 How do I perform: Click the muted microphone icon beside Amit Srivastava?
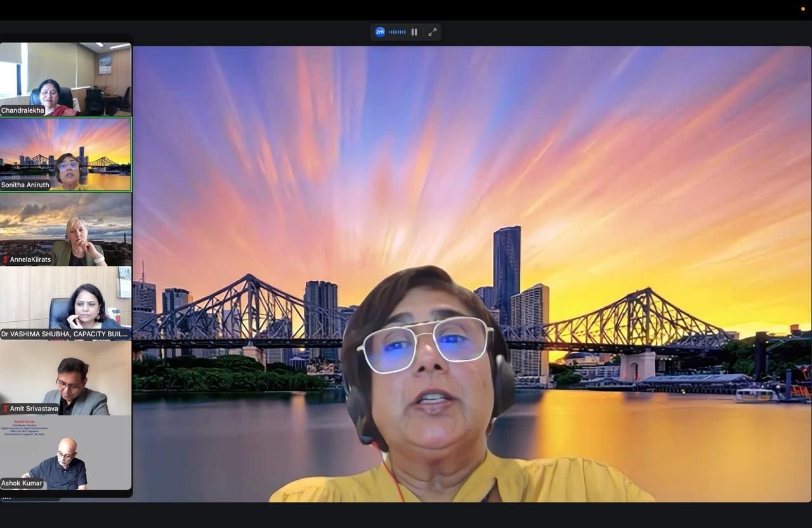pyautogui.click(x=5, y=409)
